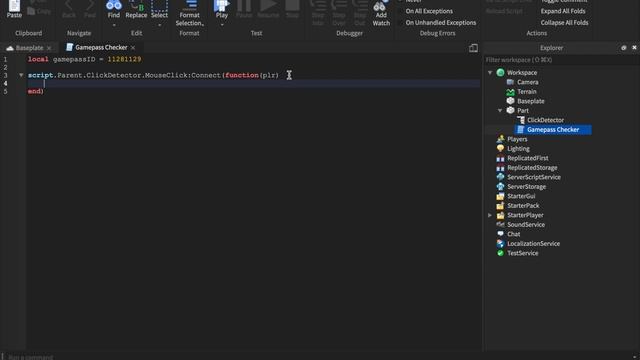Select Workspace in the Explorer
The height and width of the screenshot is (360, 640).
(x=522, y=73)
